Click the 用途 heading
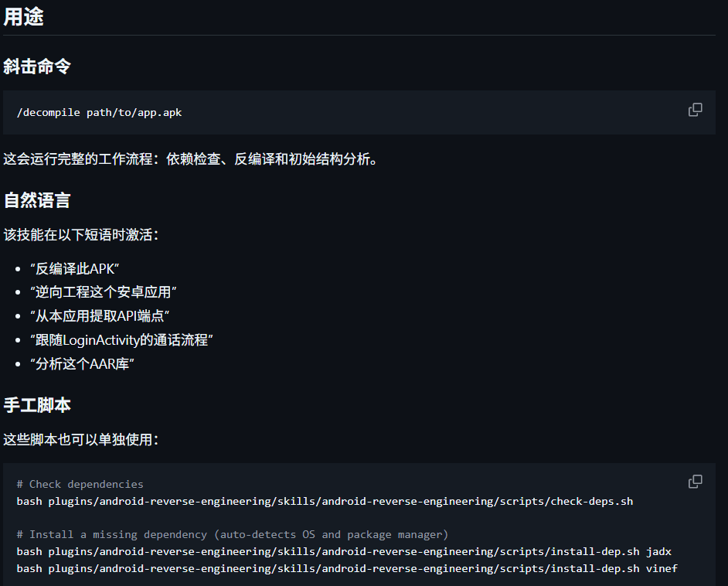728x586 pixels. 24,17
